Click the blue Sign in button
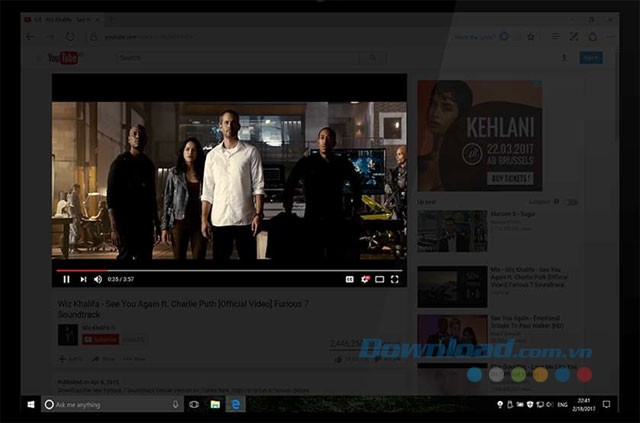Image resolution: width=640 pixels, height=423 pixels. [591, 58]
